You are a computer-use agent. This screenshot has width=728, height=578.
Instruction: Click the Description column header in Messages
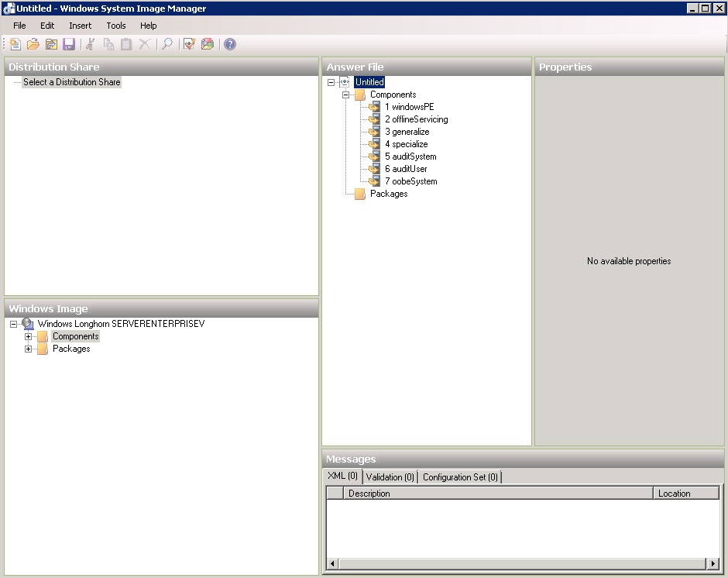[x=498, y=494]
